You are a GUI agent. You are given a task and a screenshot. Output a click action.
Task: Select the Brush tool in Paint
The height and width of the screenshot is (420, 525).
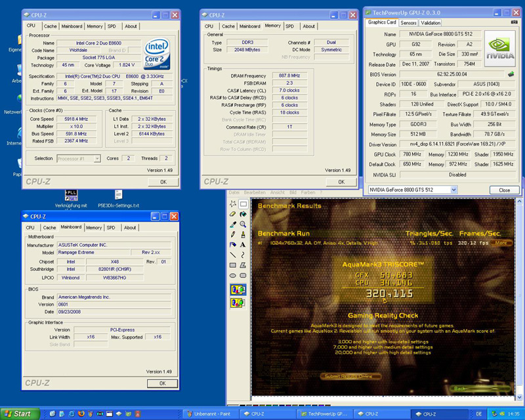tap(243, 234)
